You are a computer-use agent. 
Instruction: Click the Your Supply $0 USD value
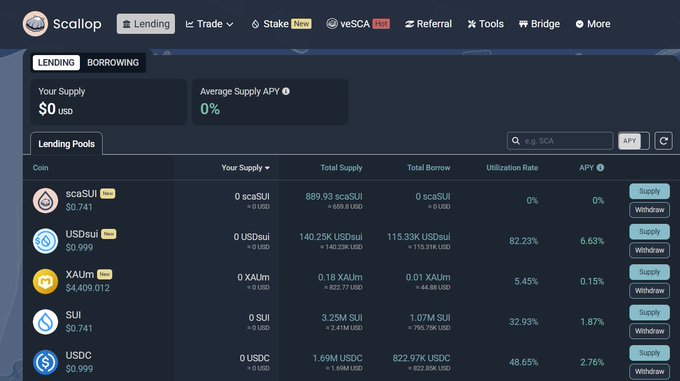(x=56, y=109)
